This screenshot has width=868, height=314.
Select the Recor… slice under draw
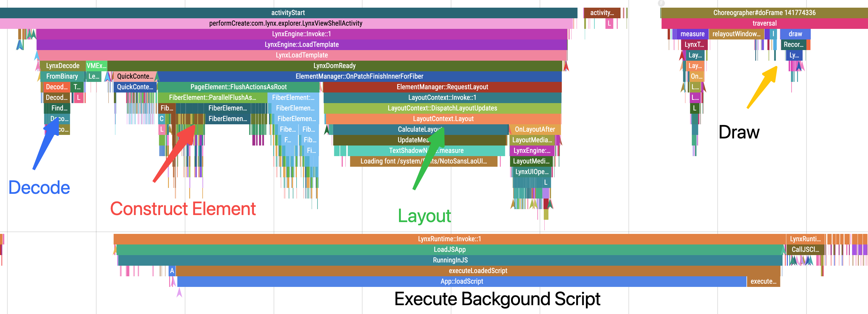(x=794, y=44)
